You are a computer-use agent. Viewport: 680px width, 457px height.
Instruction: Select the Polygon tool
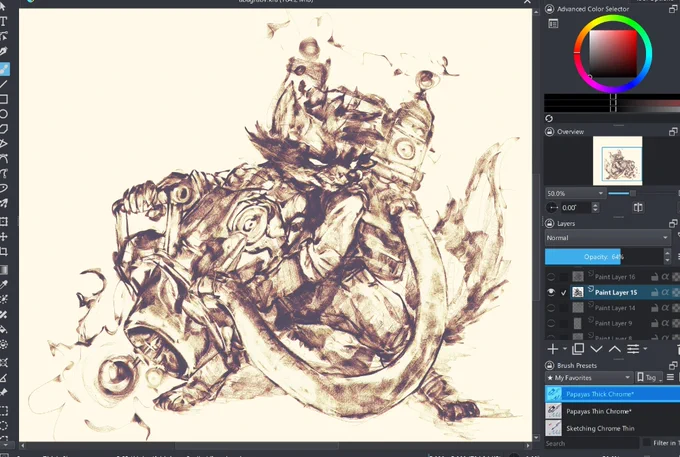[x=3, y=129]
